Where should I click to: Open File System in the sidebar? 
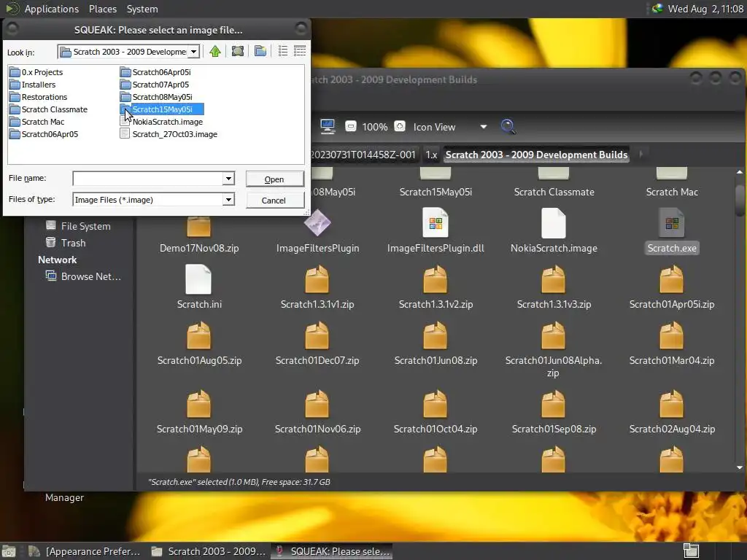(x=78, y=226)
